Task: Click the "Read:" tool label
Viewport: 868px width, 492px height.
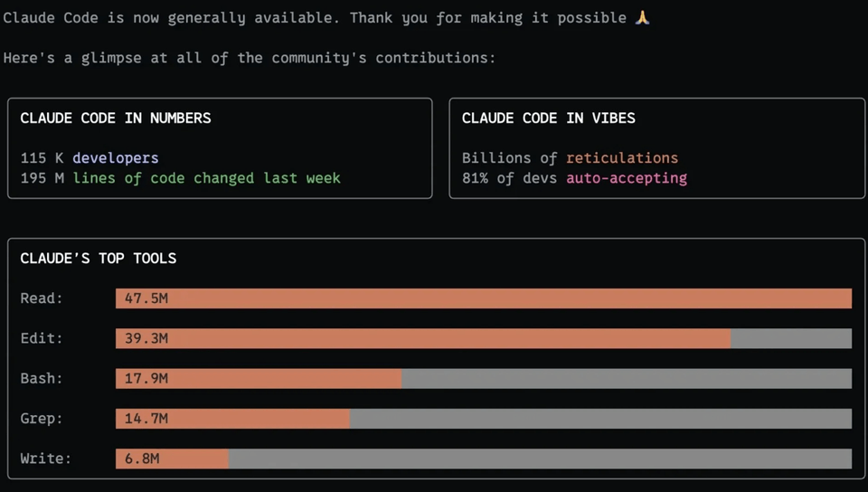Action: click(42, 298)
